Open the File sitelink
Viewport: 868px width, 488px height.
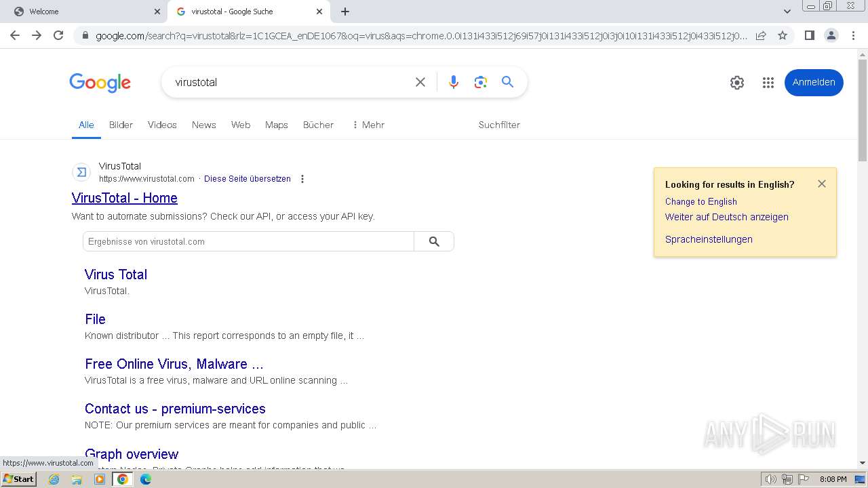coord(96,319)
